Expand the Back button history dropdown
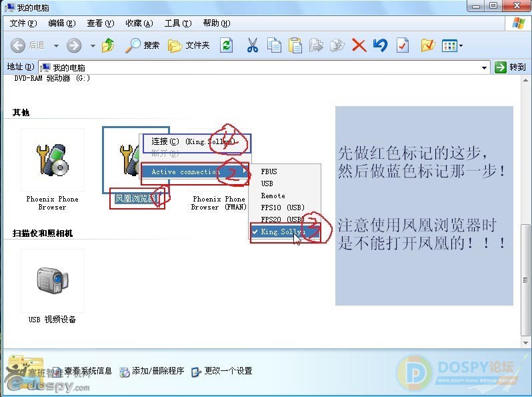This screenshot has width=532, height=397. pos(56,46)
